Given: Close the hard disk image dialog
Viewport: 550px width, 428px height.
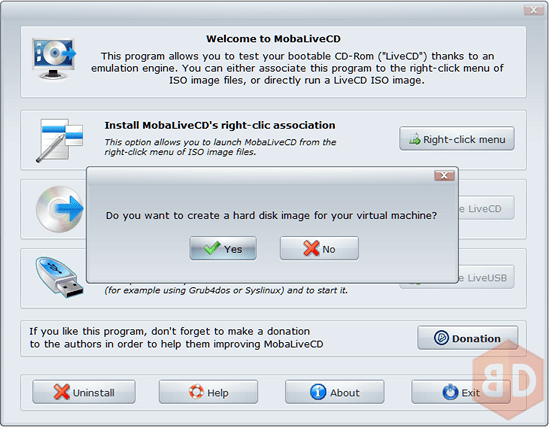Looking at the screenshot, I should point(444,175).
